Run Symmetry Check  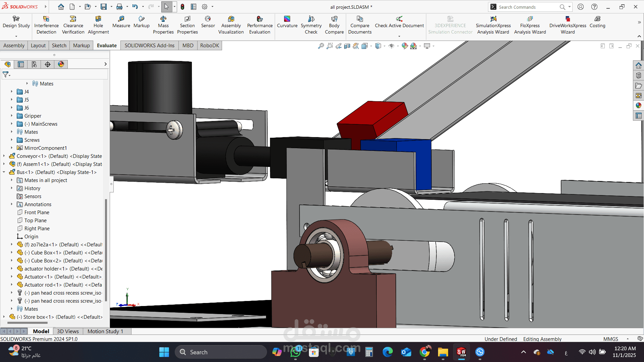(x=311, y=25)
